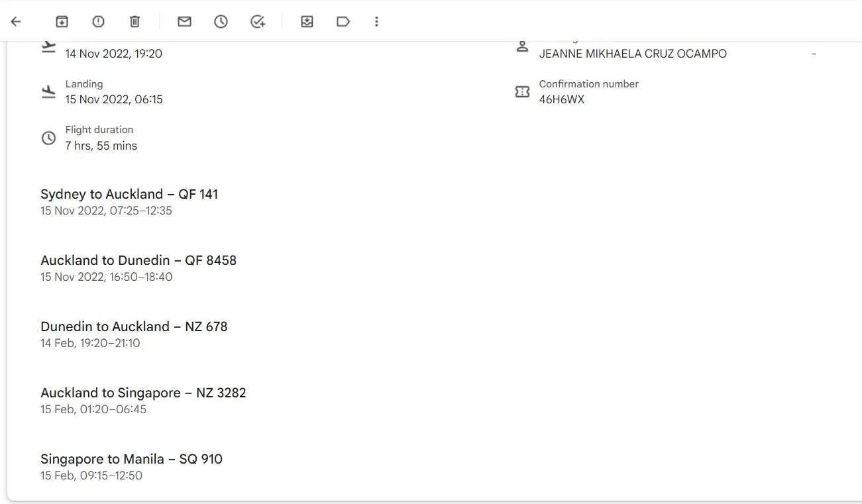Snooze this email with clock icon
The height and width of the screenshot is (504, 862).
coord(221,22)
